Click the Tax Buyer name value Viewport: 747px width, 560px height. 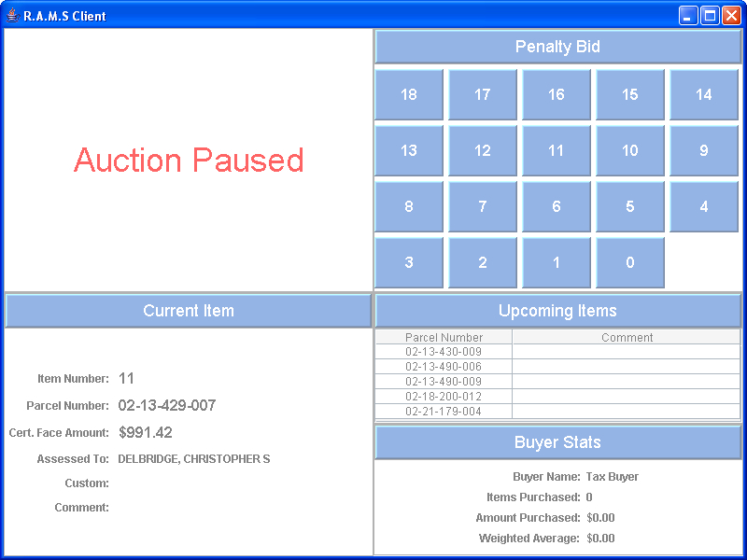613,477
